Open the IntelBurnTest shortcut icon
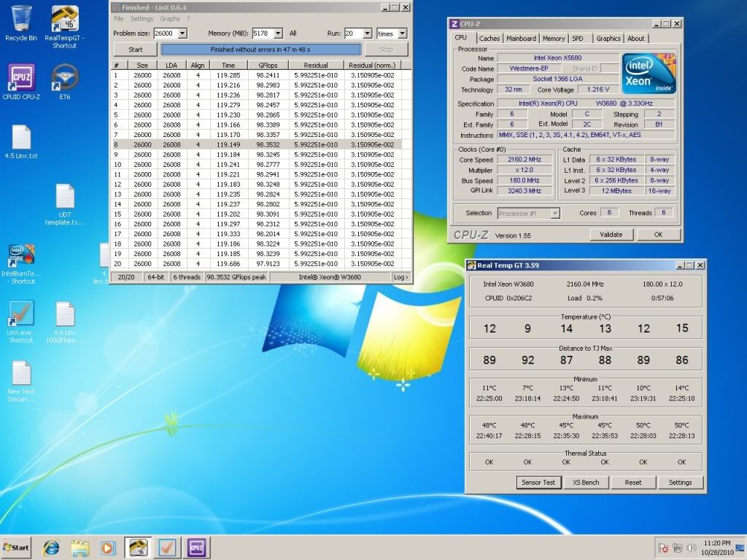The height and width of the screenshot is (560, 747). coord(21,264)
